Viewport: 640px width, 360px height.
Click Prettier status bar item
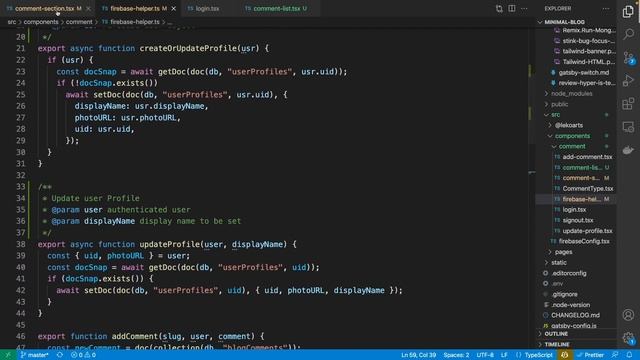[x=590, y=355]
